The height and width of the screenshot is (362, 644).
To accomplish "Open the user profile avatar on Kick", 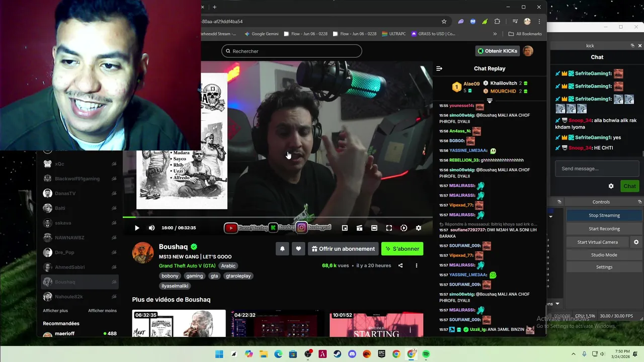I will pyautogui.click(x=528, y=51).
